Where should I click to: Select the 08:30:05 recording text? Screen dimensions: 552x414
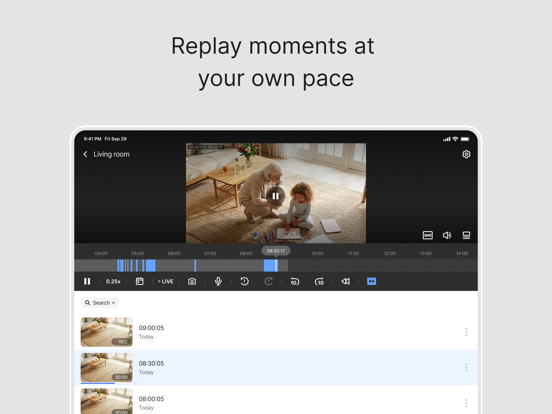[x=151, y=363]
